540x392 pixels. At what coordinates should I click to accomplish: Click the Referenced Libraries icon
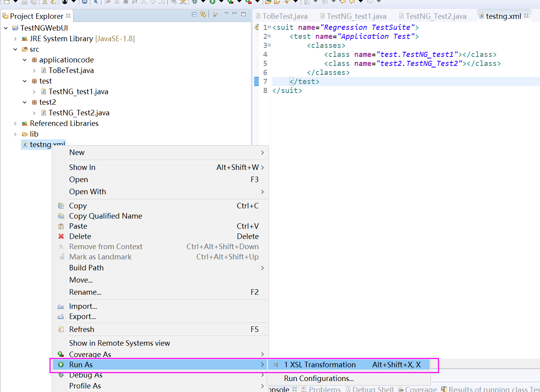click(x=25, y=123)
